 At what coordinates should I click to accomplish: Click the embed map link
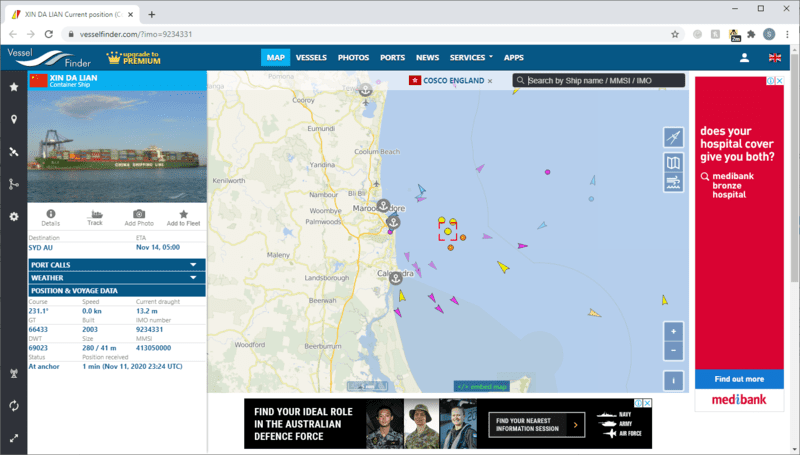tap(482, 387)
